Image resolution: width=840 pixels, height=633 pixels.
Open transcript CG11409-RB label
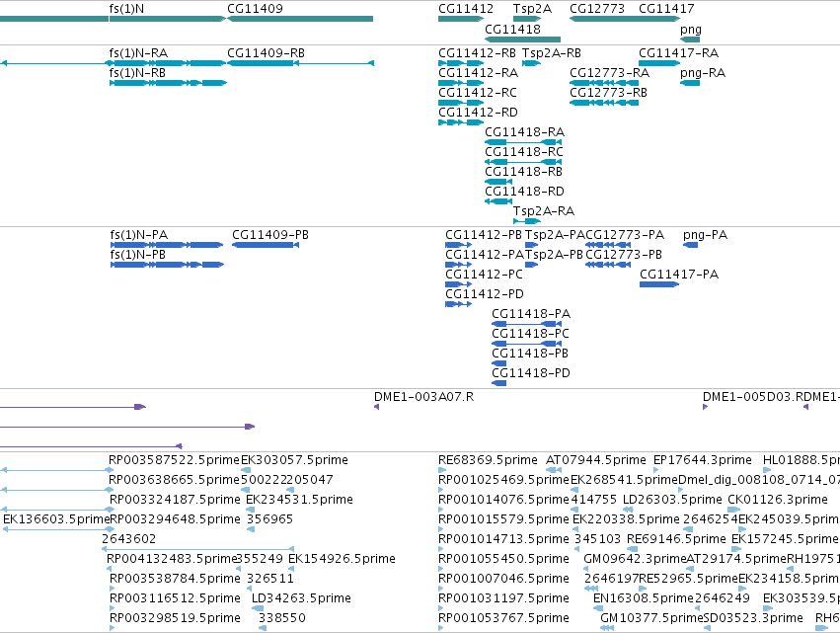coord(266,53)
